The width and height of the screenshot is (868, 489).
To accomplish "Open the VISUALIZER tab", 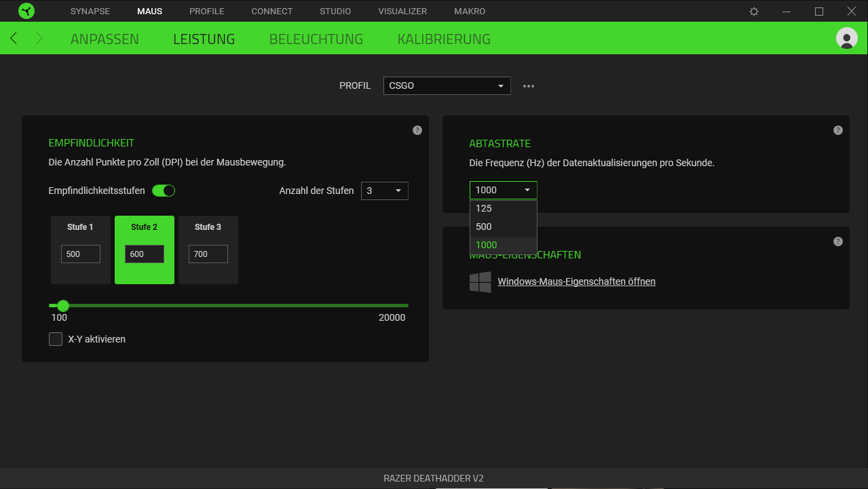I will point(402,12).
